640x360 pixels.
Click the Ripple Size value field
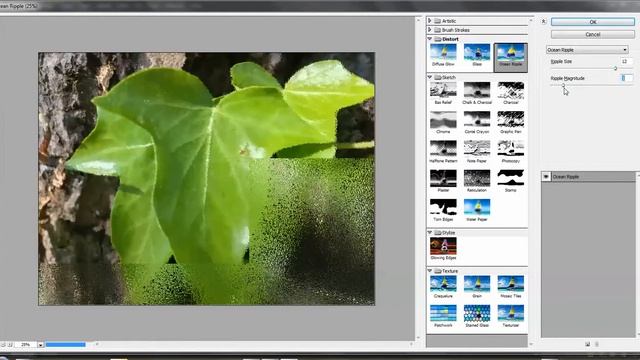coord(627,61)
